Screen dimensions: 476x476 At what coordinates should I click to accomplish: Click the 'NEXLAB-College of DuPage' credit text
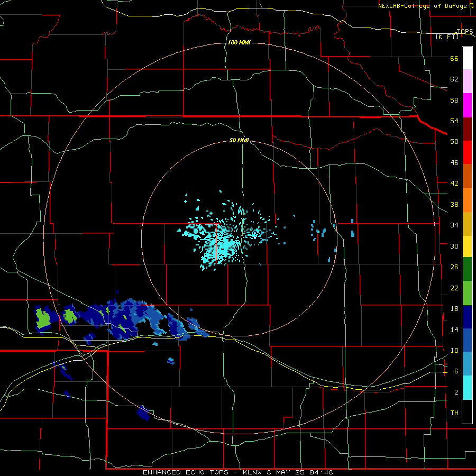tap(423, 6)
